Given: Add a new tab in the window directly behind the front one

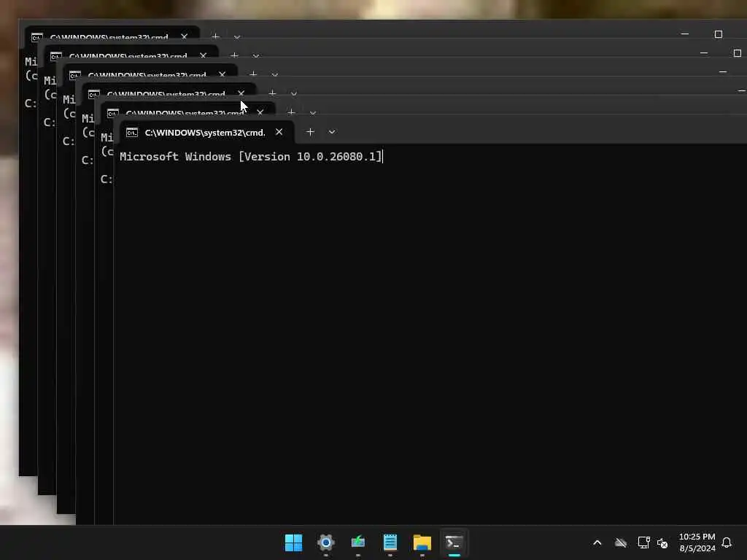Looking at the screenshot, I should pyautogui.click(x=291, y=113).
